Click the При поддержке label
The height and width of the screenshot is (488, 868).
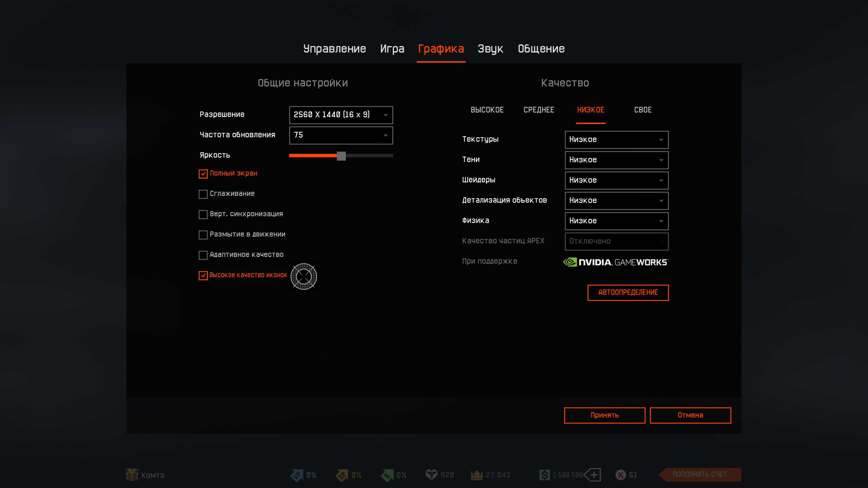(490, 261)
